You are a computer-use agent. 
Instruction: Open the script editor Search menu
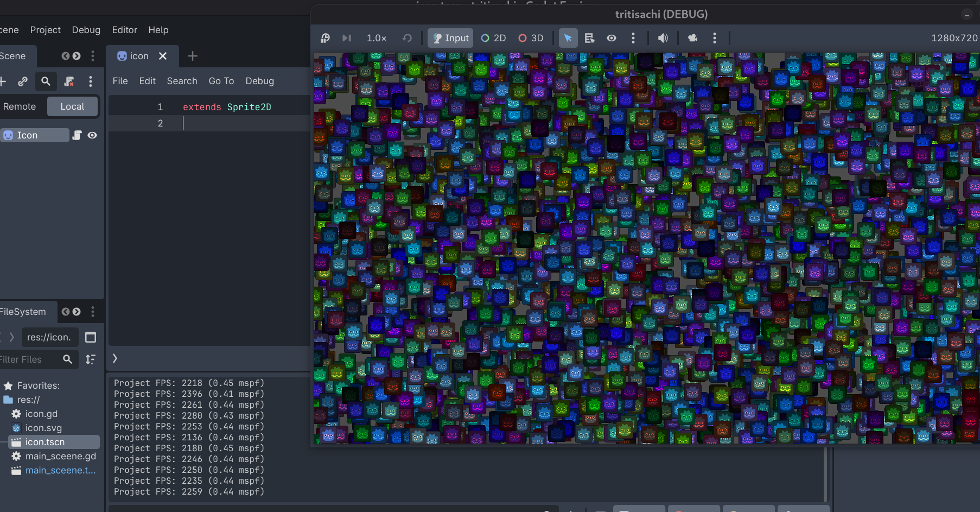point(182,81)
